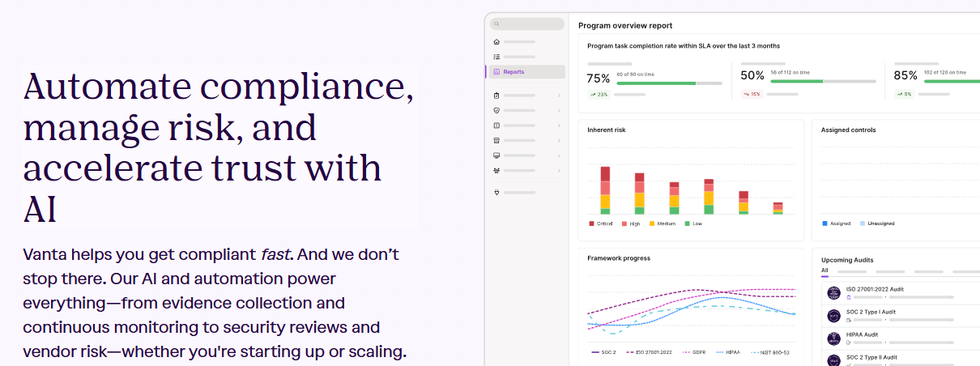Viewport: 980px width, 366px height.
Task: Click the people group icon in the sidebar
Action: [496, 170]
